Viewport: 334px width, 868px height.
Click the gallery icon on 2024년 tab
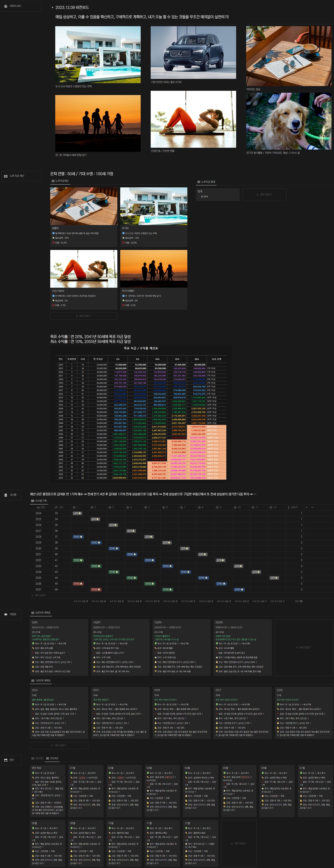[47, 758]
